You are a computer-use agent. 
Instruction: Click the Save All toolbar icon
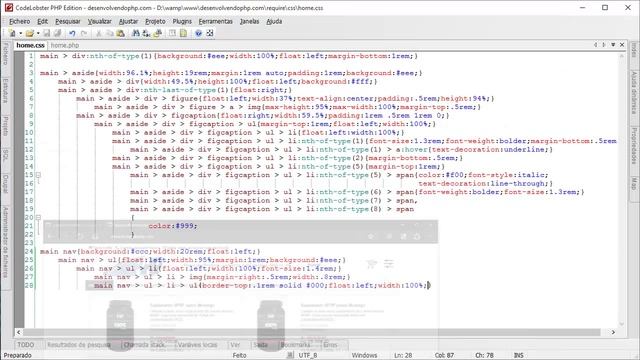pyautogui.click(x=58, y=33)
